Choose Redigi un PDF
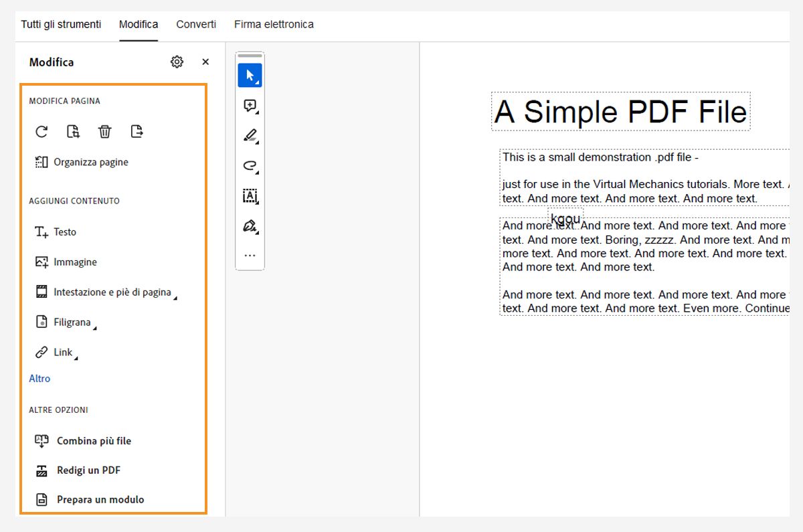803x532 pixels. pyautogui.click(x=78, y=470)
